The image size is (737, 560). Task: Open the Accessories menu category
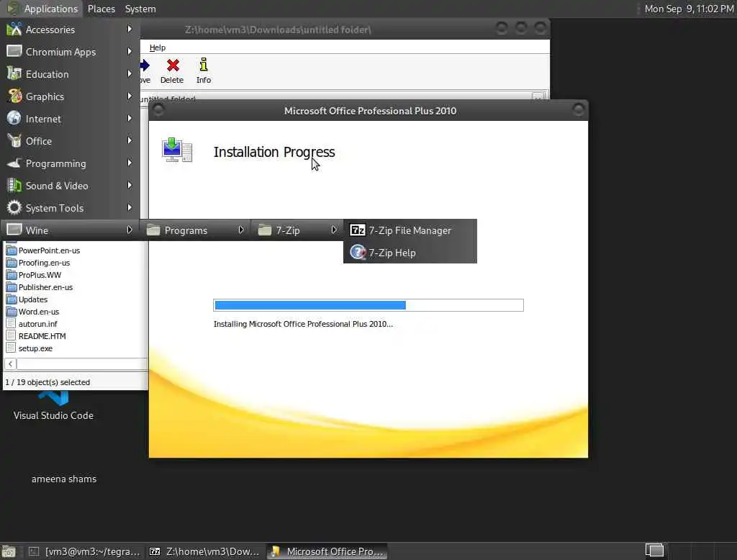coord(70,30)
